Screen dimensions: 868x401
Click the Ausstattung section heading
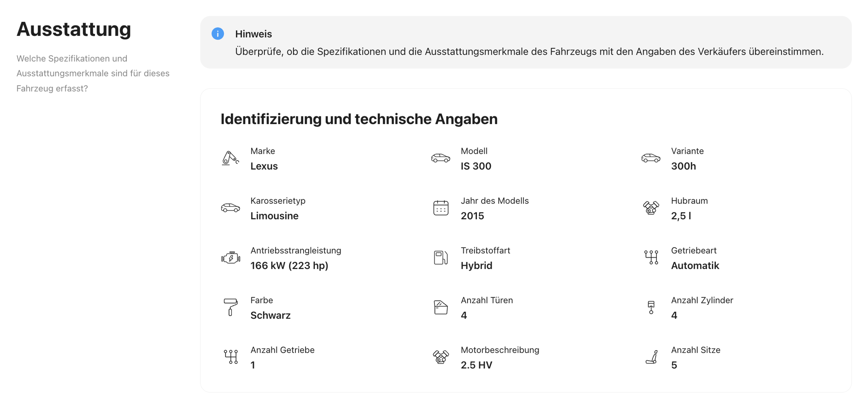coord(74,29)
